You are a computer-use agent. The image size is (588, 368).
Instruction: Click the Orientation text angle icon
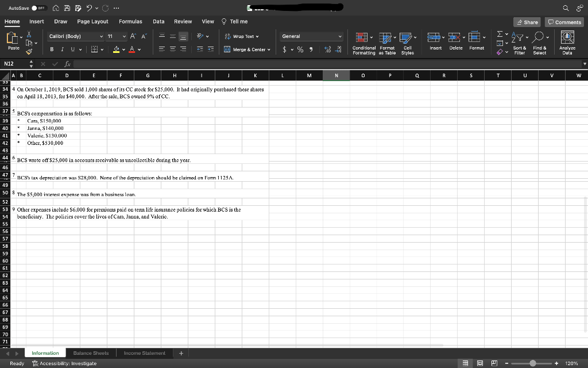coord(200,36)
